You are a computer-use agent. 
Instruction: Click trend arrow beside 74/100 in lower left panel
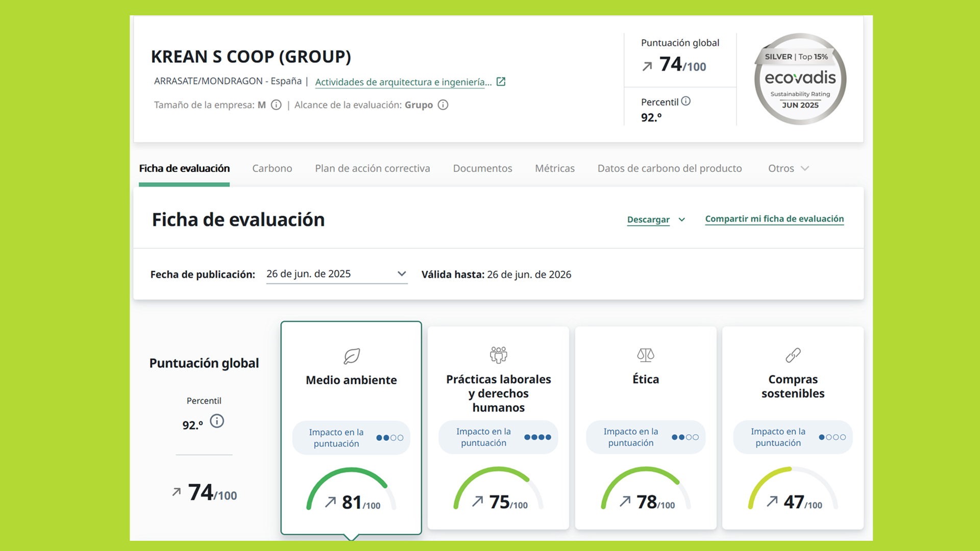(176, 492)
